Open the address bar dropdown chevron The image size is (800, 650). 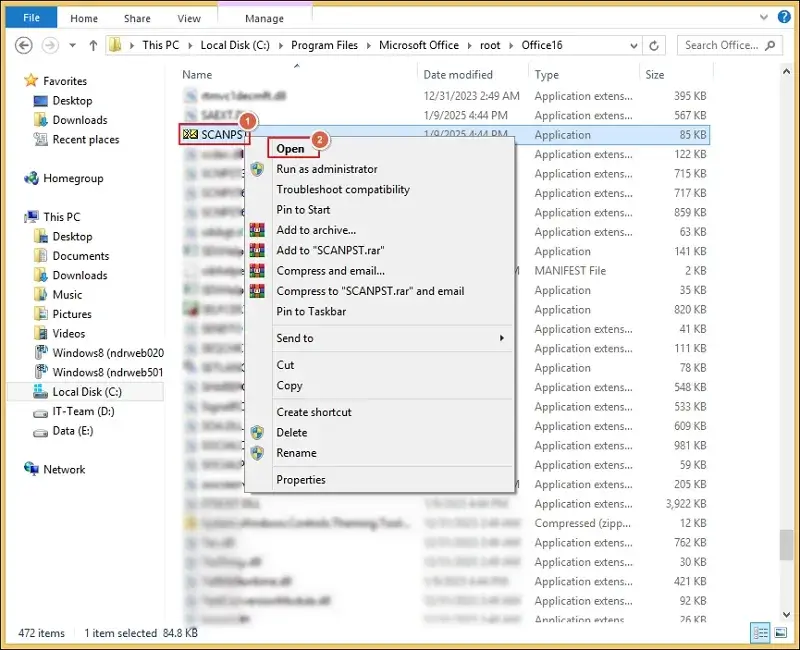tap(633, 45)
